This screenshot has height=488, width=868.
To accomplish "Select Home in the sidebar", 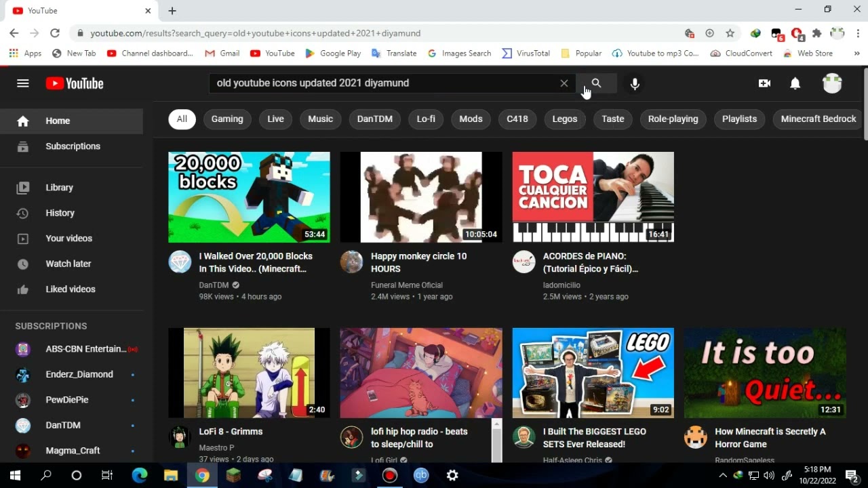I will (x=71, y=121).
